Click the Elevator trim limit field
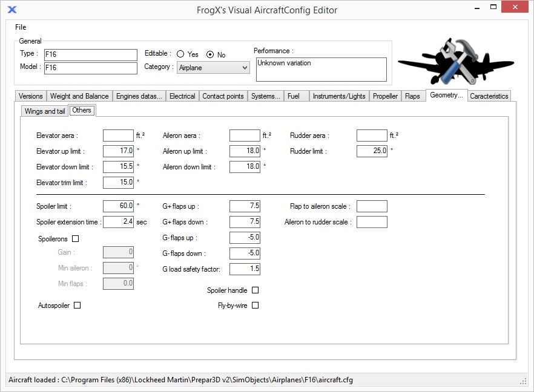The width and height of the screenshot is (534, 392). pyautogui.click(x=118, y=183)
